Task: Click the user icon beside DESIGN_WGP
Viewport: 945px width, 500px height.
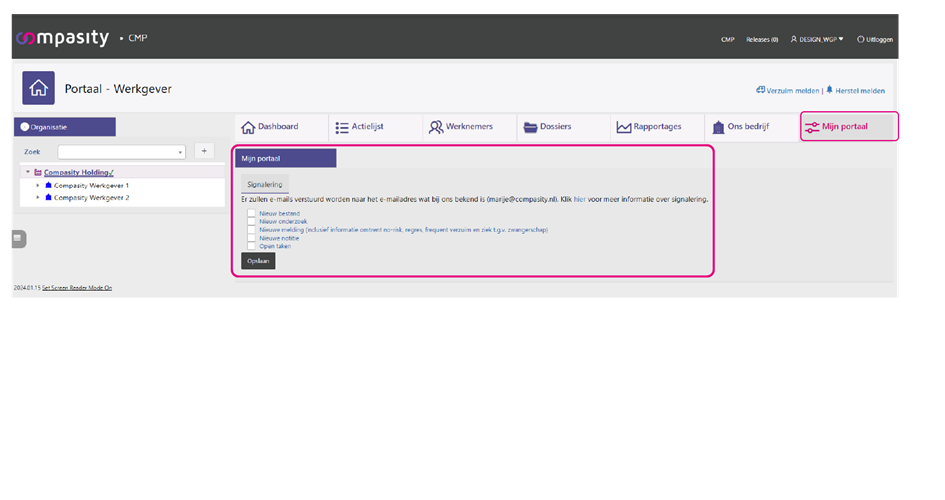Action: tap(794, 39)
